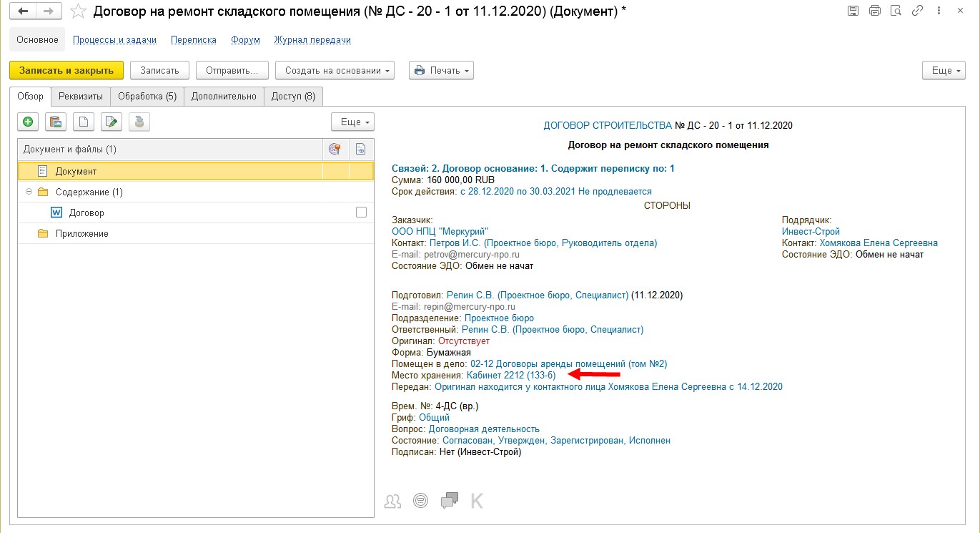Go forward with the right arrow button

tap(49, 11)
